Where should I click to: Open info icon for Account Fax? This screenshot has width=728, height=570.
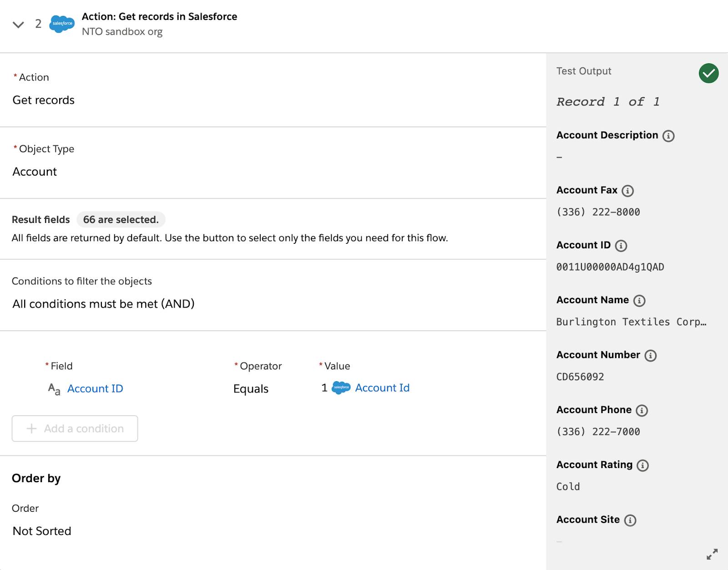click(x=627, y=191)
